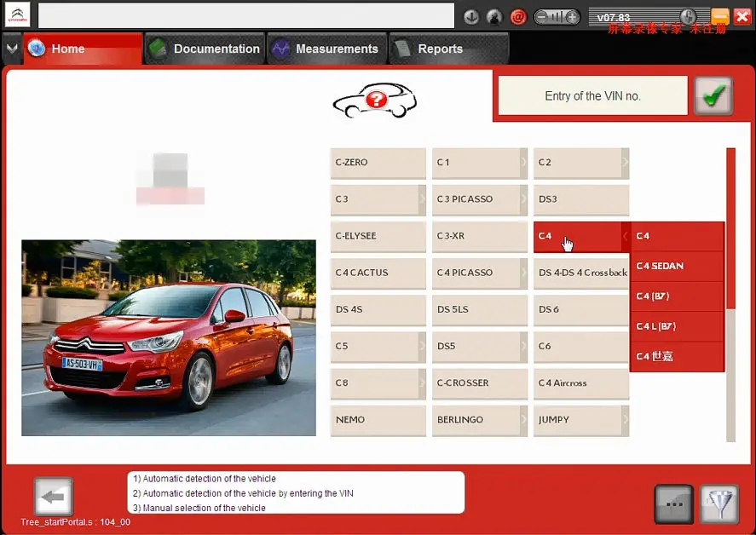Select the C 6 vehicle
The height and width of the screenshot is (535, 756).
(x=581, y=347)
